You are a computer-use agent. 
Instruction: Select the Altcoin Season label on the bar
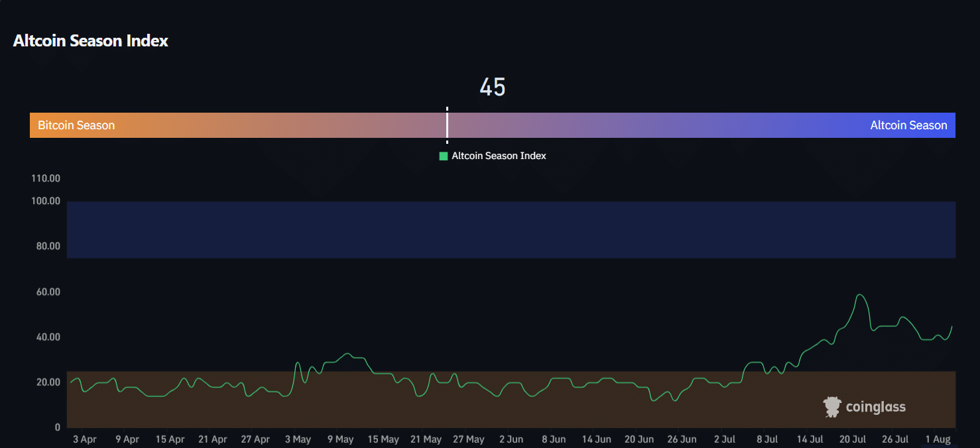[x=908, y=125]
